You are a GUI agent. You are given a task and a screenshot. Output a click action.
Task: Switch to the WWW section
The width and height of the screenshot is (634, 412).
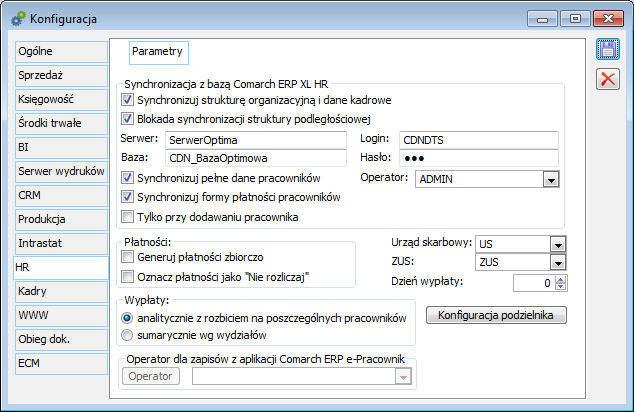click(61, 315)
